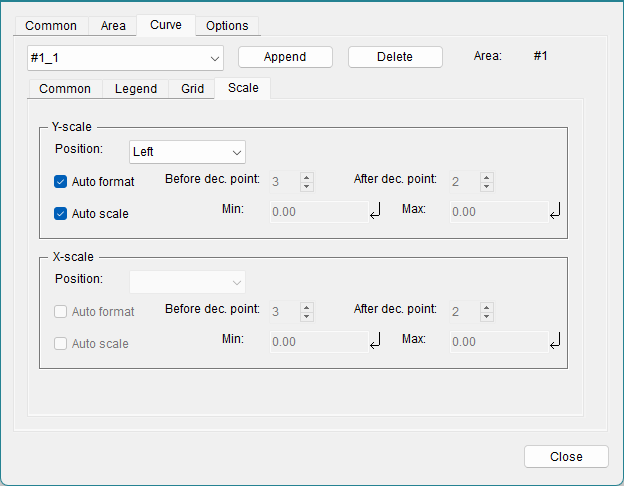624x486 pixels.
Task: Close the dialog with Close button
Action: [x=566, y=456]
